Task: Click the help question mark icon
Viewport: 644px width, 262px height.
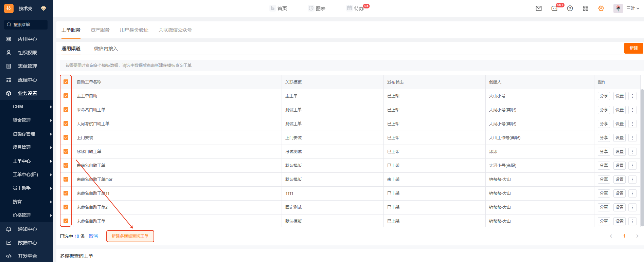Action: (570, 8)
